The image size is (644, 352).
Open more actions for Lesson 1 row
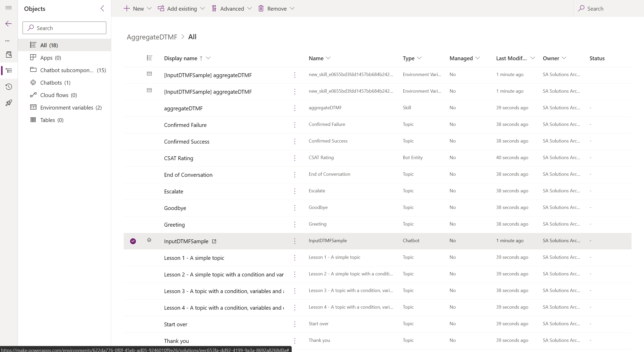click(x=295, y=258)
